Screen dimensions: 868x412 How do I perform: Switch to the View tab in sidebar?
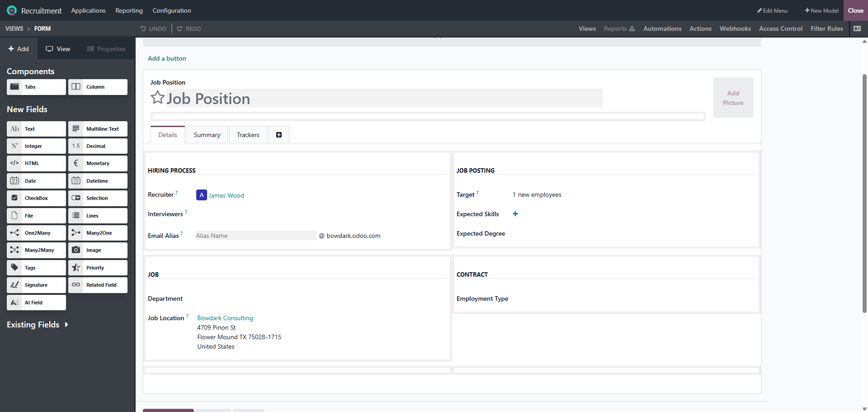(x=58, y=49)
